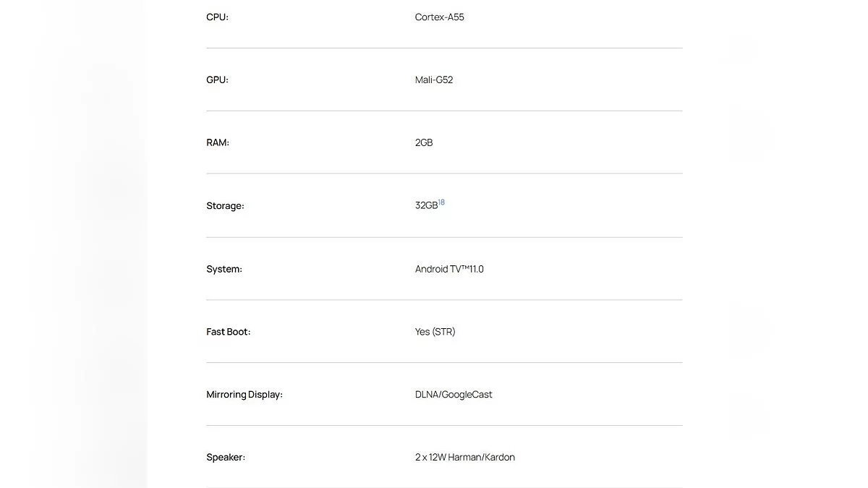The image size is (868, 488).
Task: Click the Mirroring Display: label
Action: coord(244,395)
